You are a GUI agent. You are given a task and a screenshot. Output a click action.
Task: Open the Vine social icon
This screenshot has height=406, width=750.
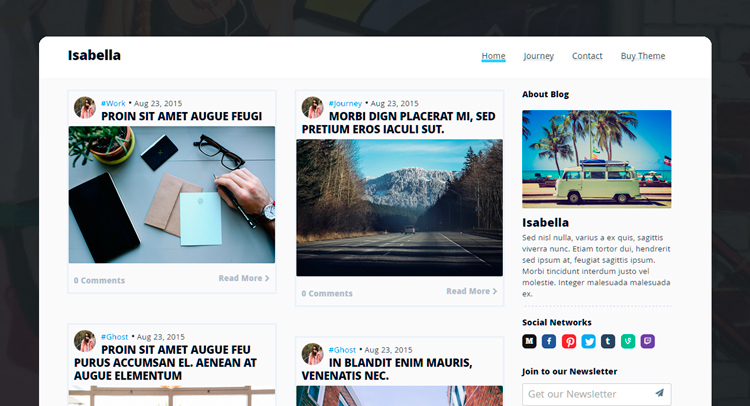pyautogui.click(x=628, y=341)
